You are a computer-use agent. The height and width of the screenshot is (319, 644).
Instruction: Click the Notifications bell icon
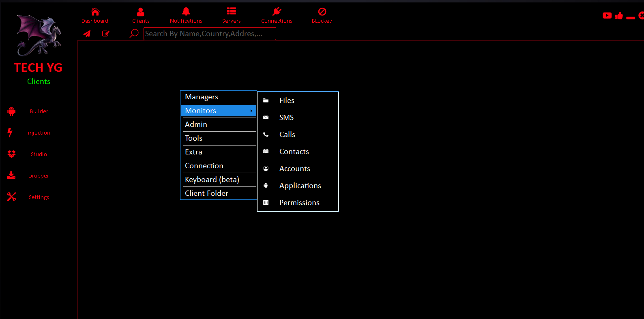pos(186,12)
